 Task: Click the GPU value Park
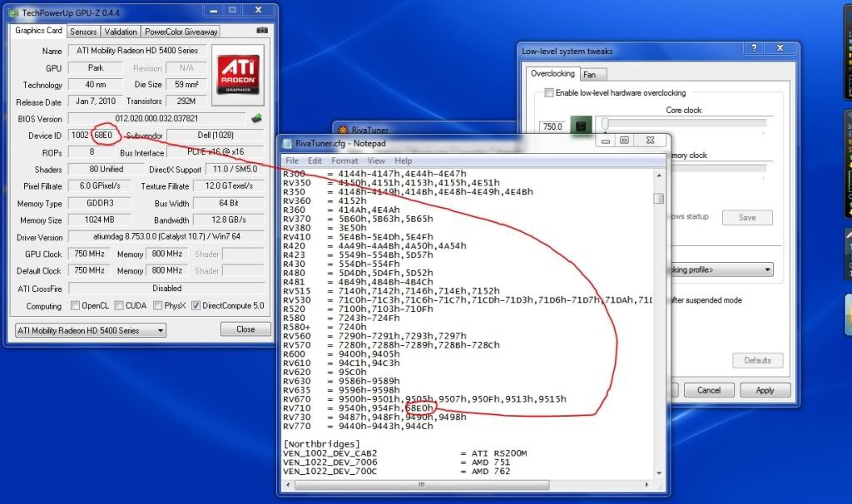point(96,68)
